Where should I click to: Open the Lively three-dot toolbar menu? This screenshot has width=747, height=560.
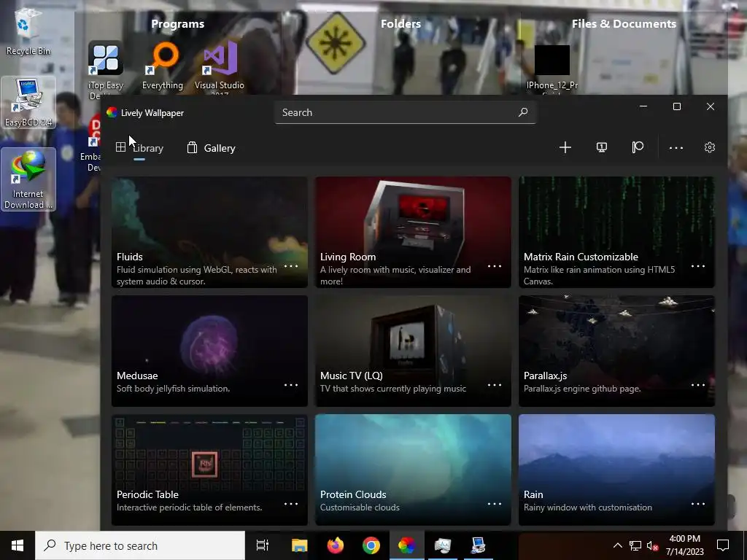pyautogui.click(x=676, y=147)
